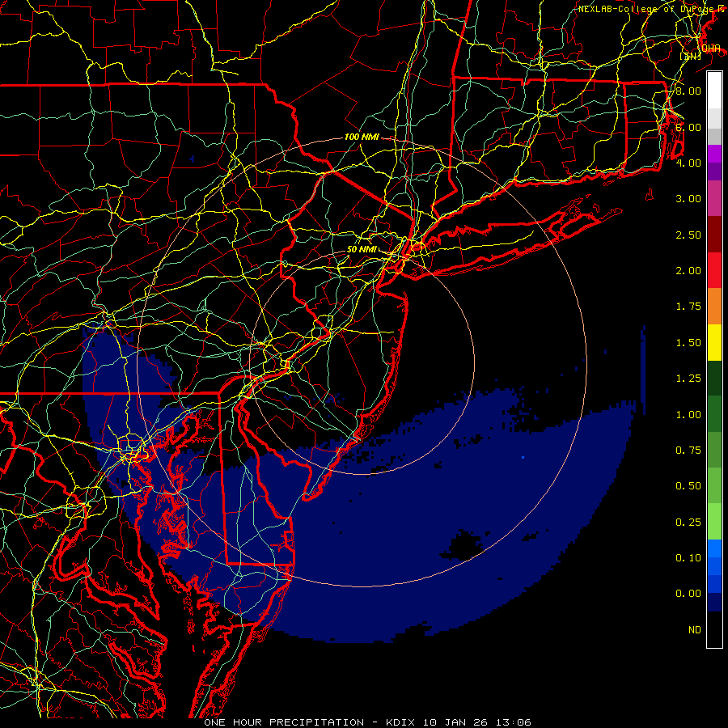728x728 pixels.
Task: Select the maroon swatch beside 2.50
Action: (x=714, y=235)
